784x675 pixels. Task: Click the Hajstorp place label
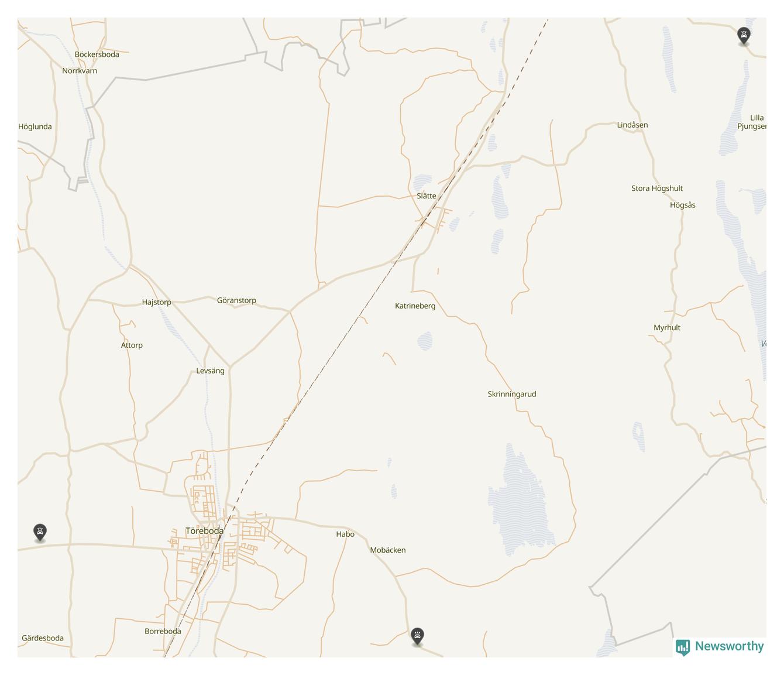point(157,303)
